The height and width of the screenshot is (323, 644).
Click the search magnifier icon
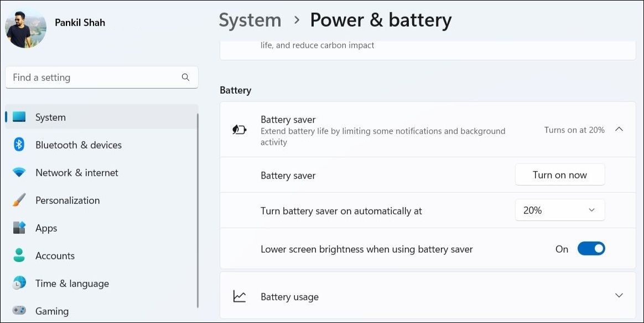[x=185, y=78]
